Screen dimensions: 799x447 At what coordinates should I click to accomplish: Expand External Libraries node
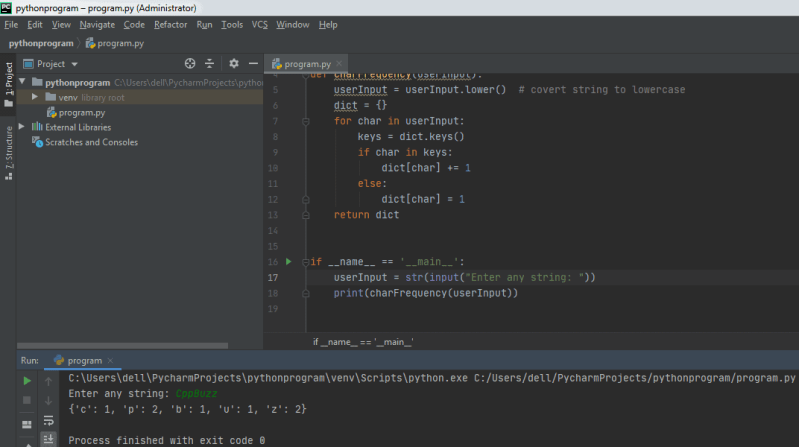(22, 126)
